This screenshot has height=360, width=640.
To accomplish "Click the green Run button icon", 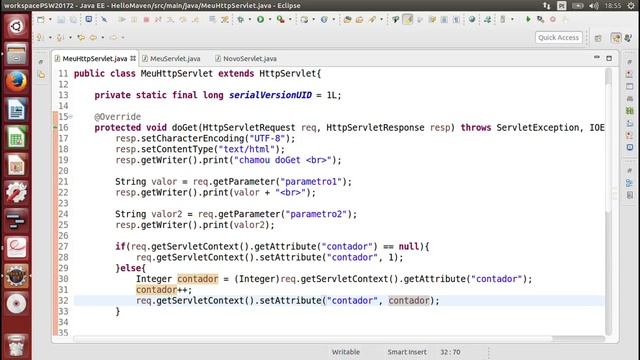I will pyautogui.click(x=260, y=19).
